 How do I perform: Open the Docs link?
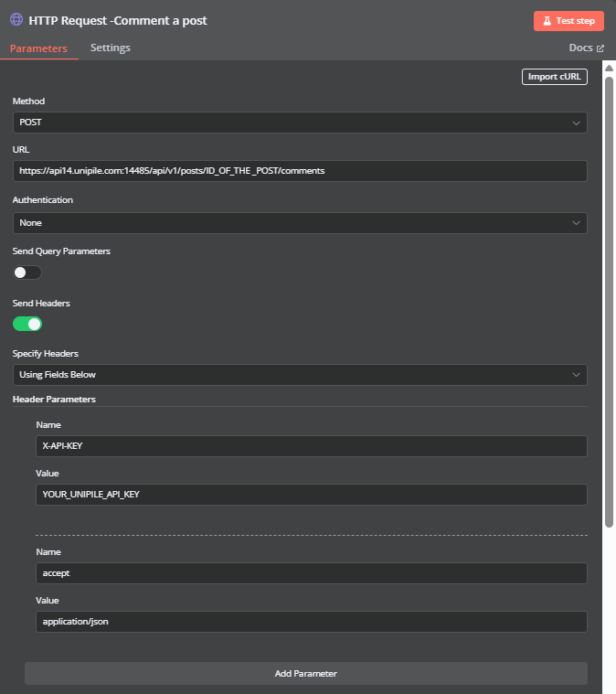pyautogui.click(x=586, y=48)
